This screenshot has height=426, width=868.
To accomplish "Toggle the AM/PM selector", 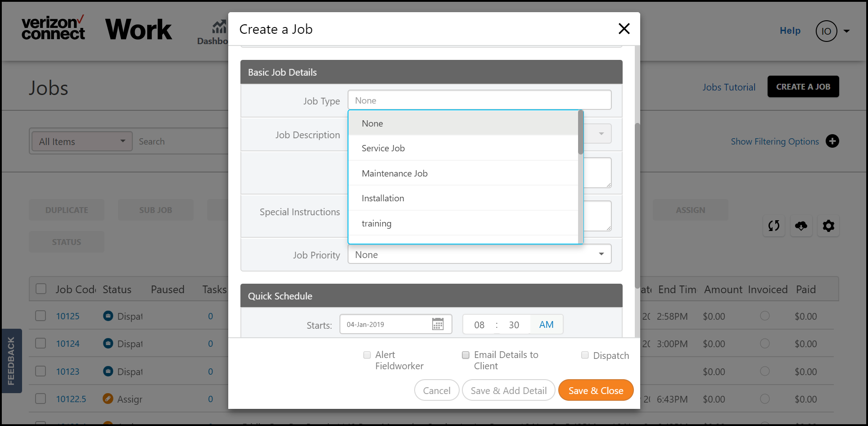I will (x=546, y=324).
